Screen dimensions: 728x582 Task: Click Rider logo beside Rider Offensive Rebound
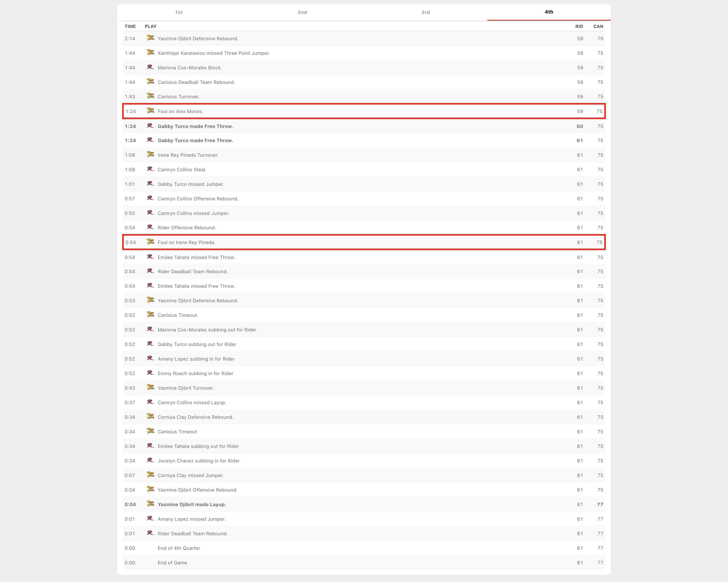150,227
